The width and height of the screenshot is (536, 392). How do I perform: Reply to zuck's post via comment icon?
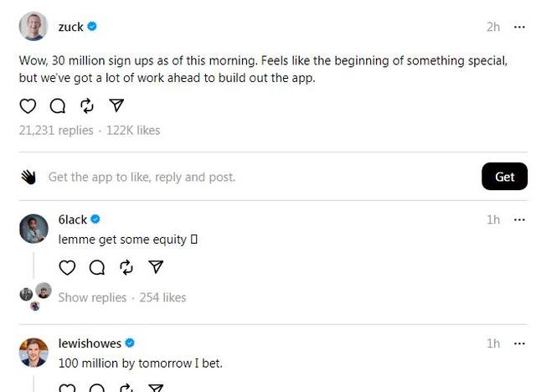pyautogui.click(x=57, y=106)
